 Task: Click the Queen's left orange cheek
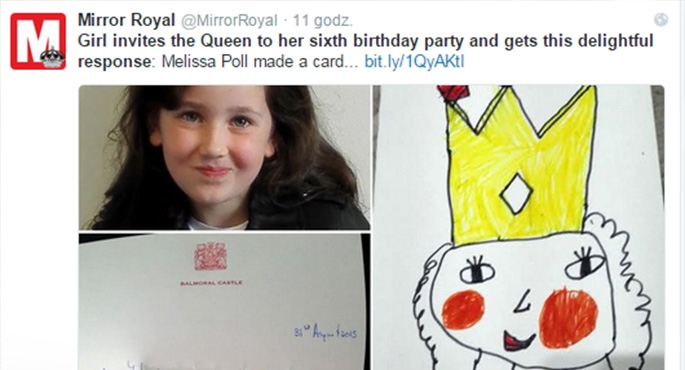click(464, 309)
